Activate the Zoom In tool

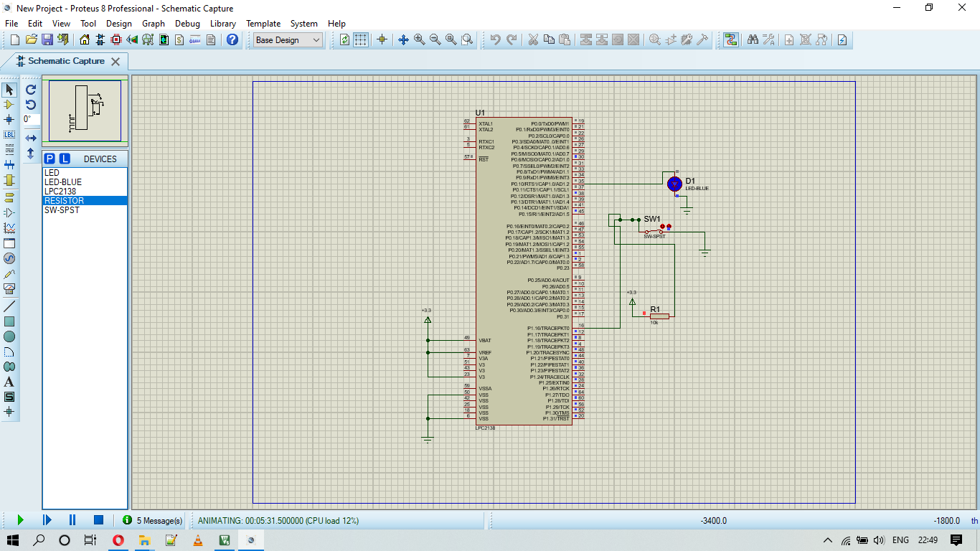pos(418,40)
